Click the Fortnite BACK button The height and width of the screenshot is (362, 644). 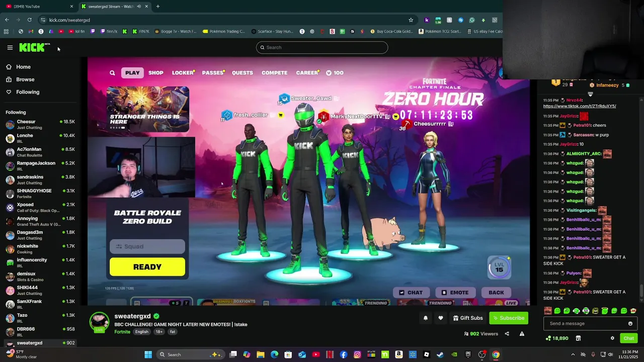(496, 293)
